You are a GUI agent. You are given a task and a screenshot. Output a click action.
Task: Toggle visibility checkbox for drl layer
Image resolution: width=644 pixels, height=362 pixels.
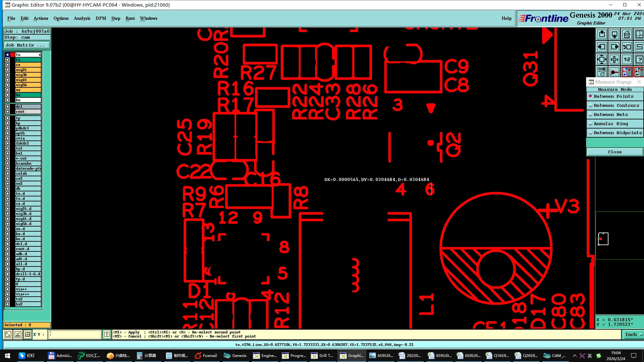pyautogui.click(x=8, y=107)
